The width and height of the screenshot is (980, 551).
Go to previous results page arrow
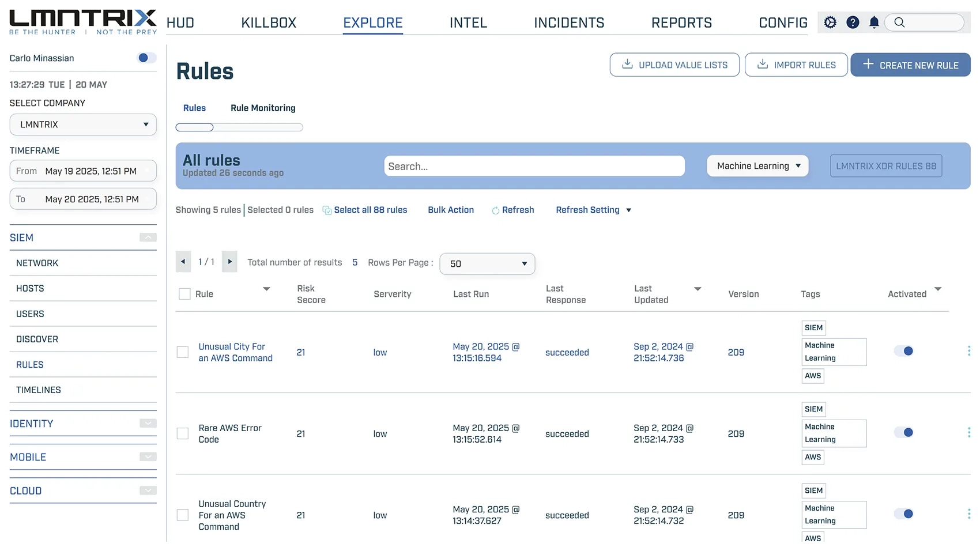coord(183,262)
